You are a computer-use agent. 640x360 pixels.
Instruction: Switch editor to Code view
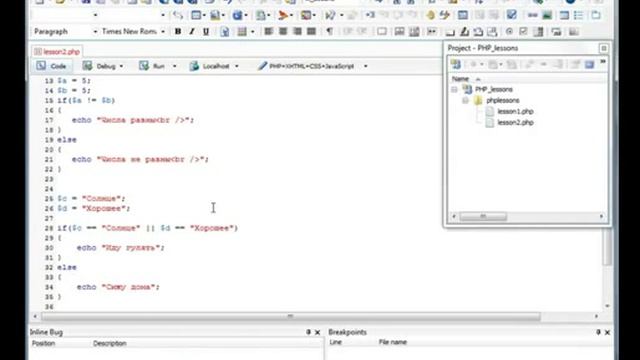click(x=51, y=66)
